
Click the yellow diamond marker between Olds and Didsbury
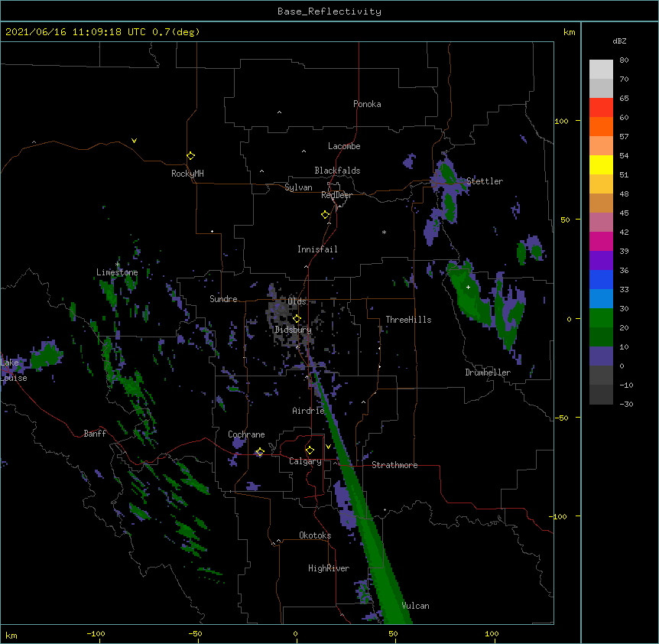point(297,319)
